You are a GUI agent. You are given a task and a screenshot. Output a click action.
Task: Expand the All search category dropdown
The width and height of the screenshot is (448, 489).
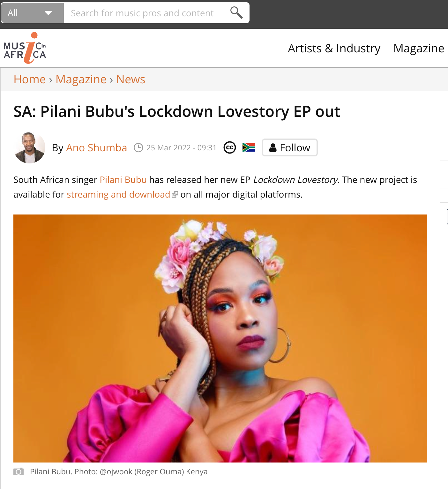[x=33, y=13]
